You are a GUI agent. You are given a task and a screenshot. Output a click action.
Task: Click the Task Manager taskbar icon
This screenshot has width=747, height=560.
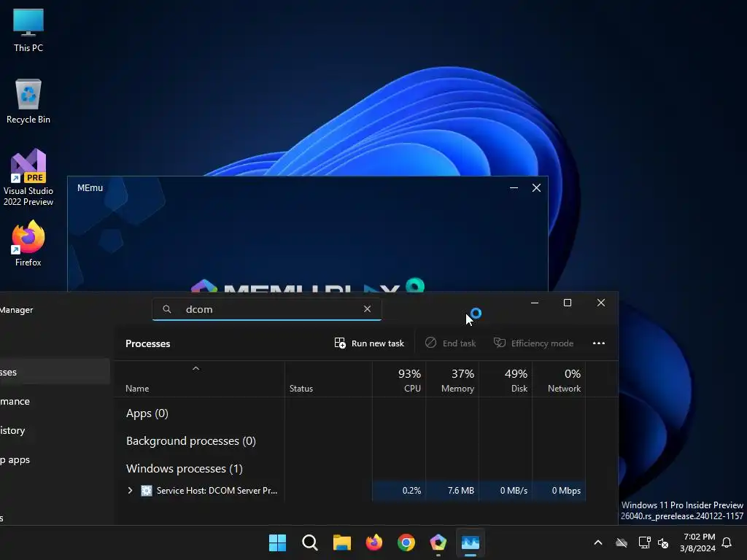click(x=471, y=542)
